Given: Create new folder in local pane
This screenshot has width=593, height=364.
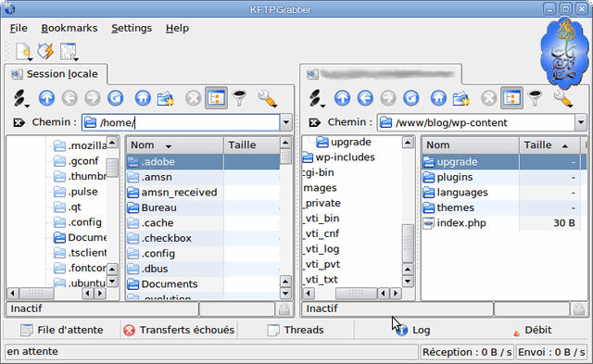Looking at the screenshot, I should (x=166, y=98).
